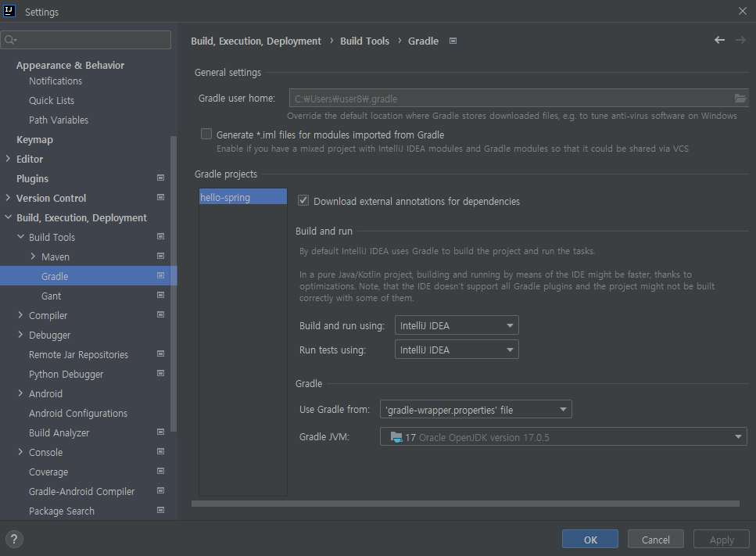Go back using the left arrow

(x=719, y=40)
